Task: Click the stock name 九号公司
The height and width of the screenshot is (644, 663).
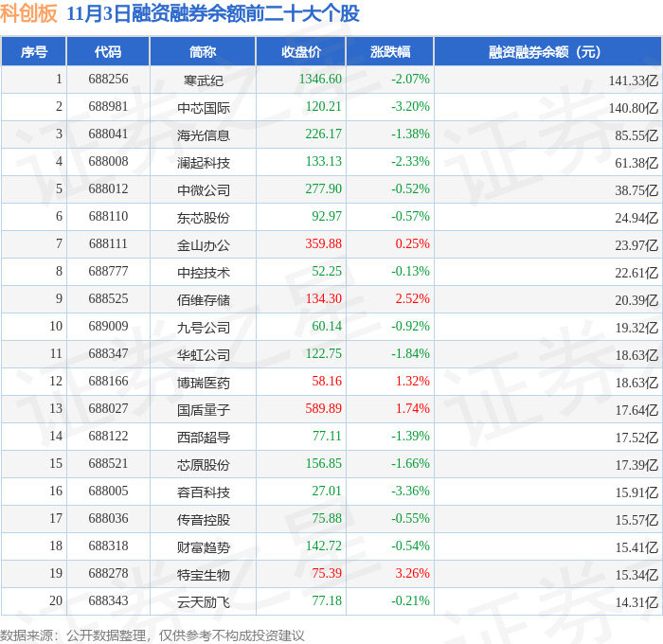Action: [204, 328]
